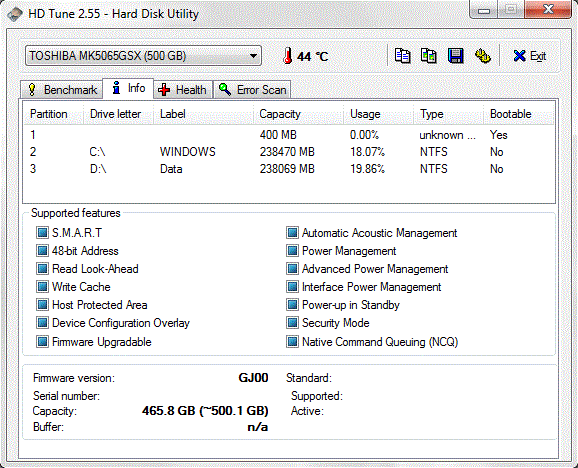Copy info text to clipboard icon
The width and height of the screenshot is (578, 468).
tap(402, 56)
